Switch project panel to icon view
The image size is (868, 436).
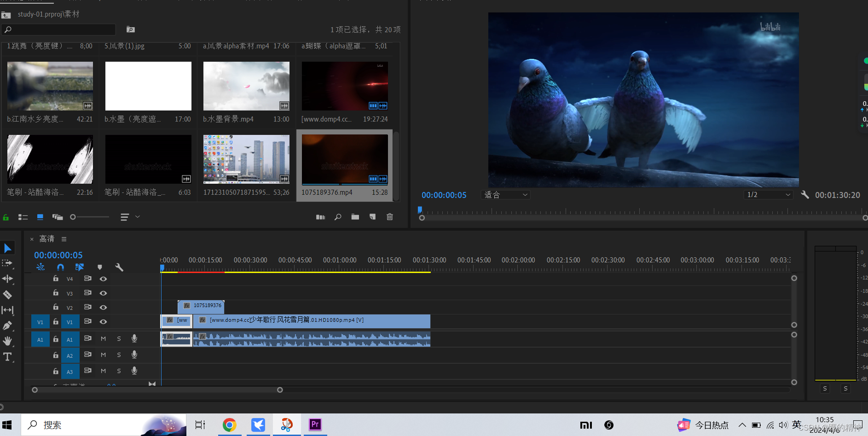40,217
